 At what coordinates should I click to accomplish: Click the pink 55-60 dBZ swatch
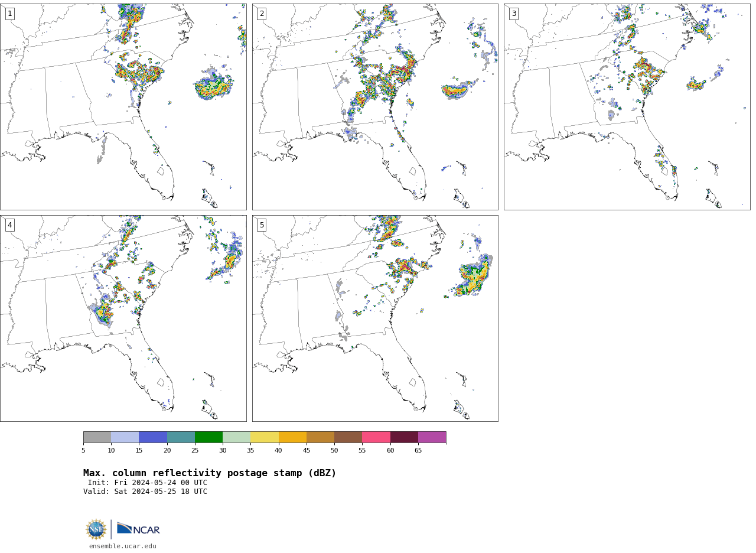(376, 437)
